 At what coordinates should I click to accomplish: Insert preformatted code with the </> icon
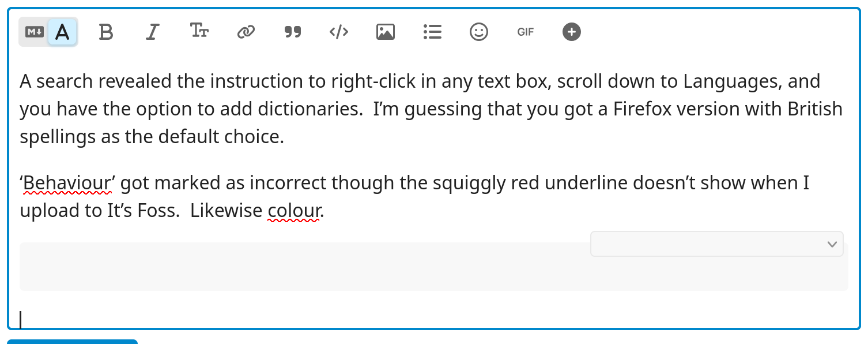click(x=339, y=32)
